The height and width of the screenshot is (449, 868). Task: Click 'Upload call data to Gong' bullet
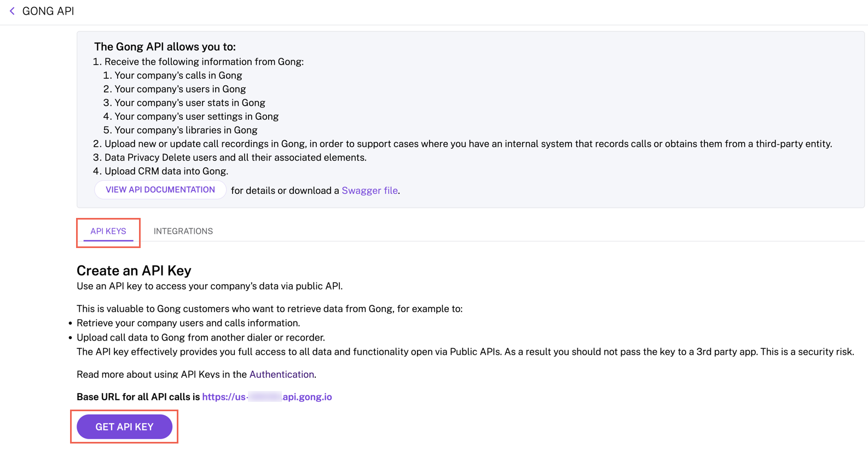[x=201, y=337]
